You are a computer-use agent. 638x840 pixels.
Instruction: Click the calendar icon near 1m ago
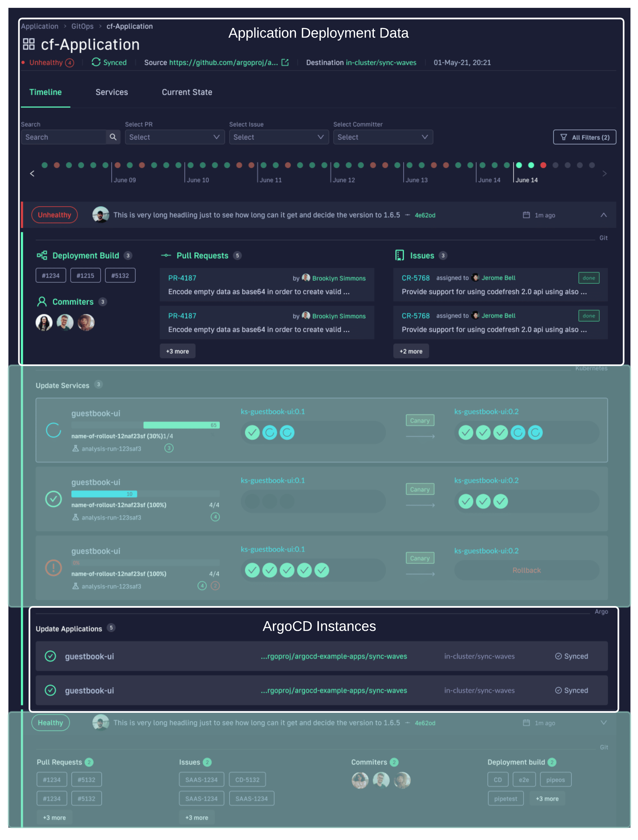pos(526,215)
